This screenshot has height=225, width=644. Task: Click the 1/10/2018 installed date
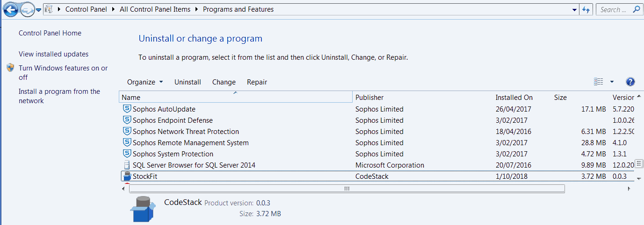coord(512,176)
